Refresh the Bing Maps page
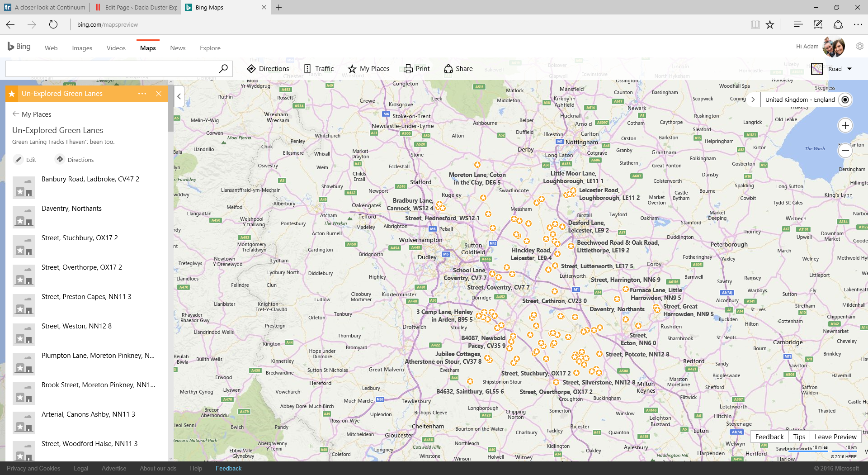868x475 pixels. coord(53,24)
